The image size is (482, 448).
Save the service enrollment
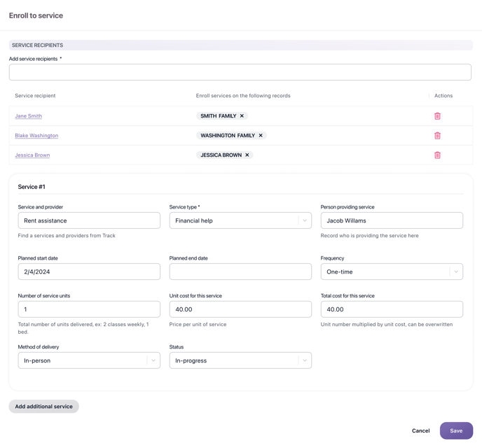[456, 430]
